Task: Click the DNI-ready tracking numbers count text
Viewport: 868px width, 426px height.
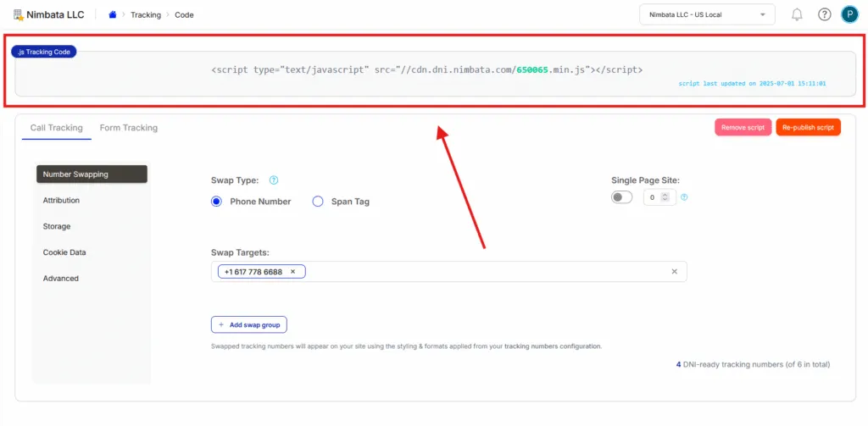Action: [x=753, y=364]
